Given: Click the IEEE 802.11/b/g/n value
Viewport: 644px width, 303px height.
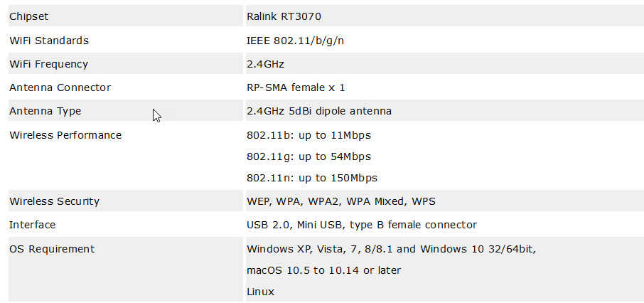Looking at the screenshot, I should point(295,41).
